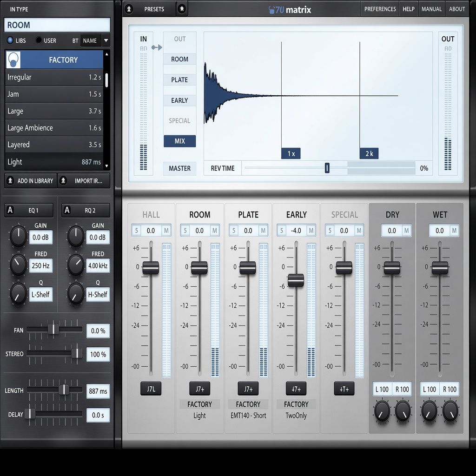Click the preset save icon right of PRESETS
476x476 pixels.
[x=182, y=9]
